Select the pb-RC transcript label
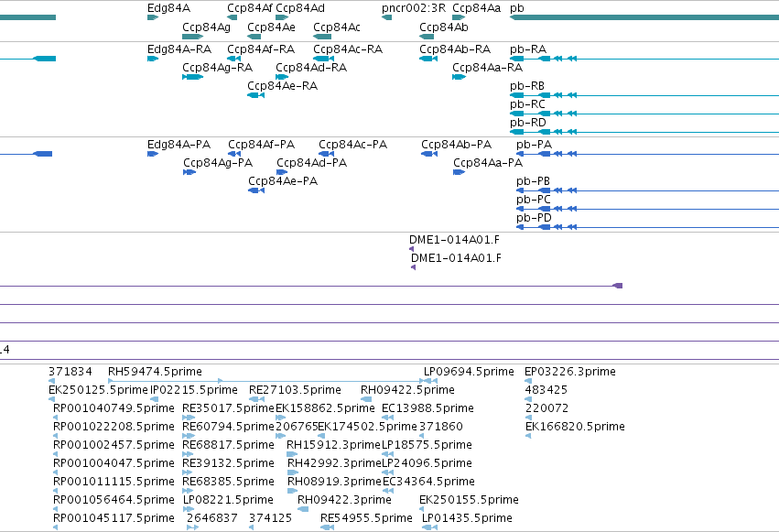The height and width of the screenshot is (532, 779). (527, 104)
